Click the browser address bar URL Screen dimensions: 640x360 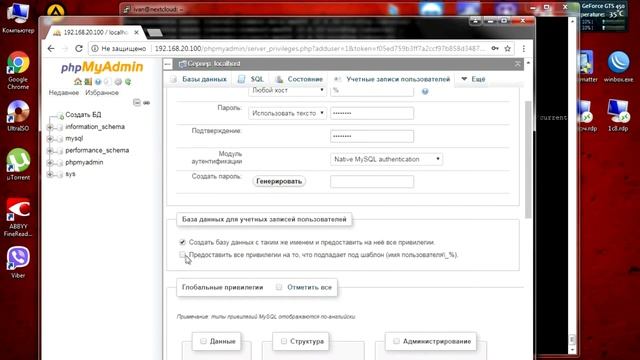tap(320, 49)
